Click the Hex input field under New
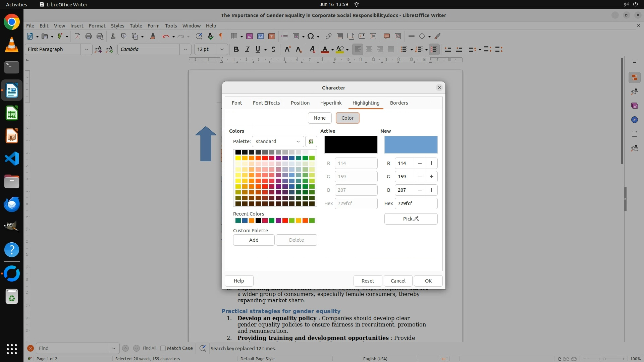Screen dimensions: 644x362 416,203
